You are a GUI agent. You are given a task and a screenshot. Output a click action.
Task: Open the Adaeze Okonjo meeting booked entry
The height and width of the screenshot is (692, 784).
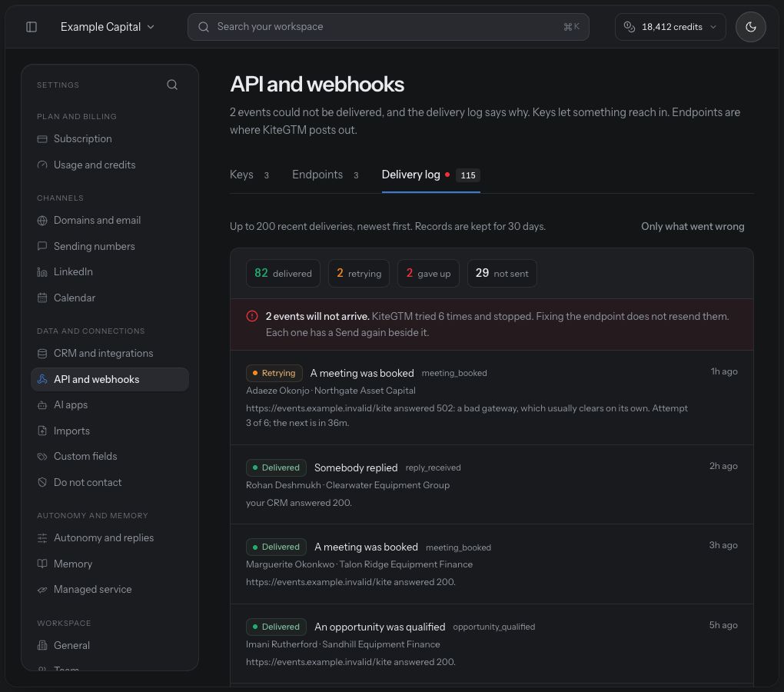491,398
